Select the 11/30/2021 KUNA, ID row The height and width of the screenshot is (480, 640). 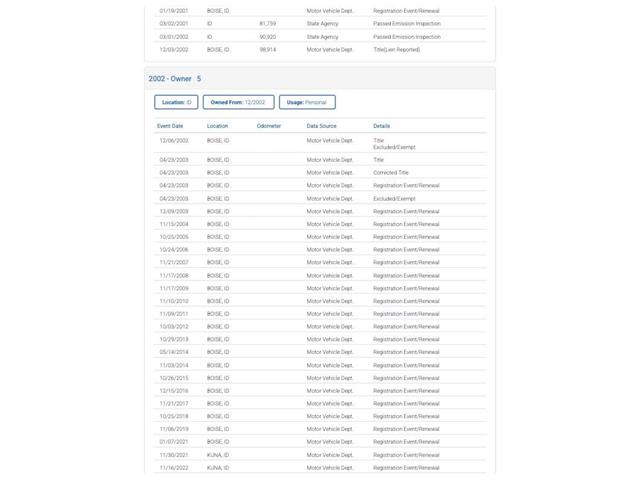point(320,455)
